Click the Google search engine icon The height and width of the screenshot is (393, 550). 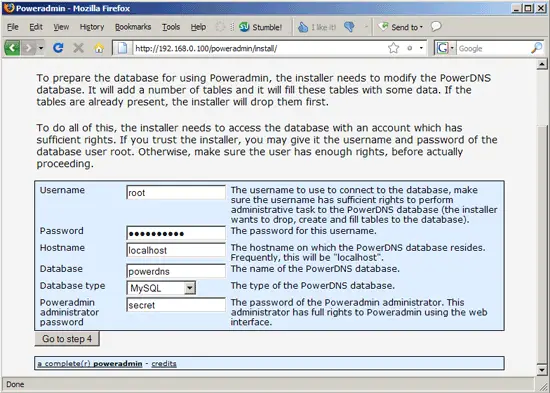tap(442, 48)
